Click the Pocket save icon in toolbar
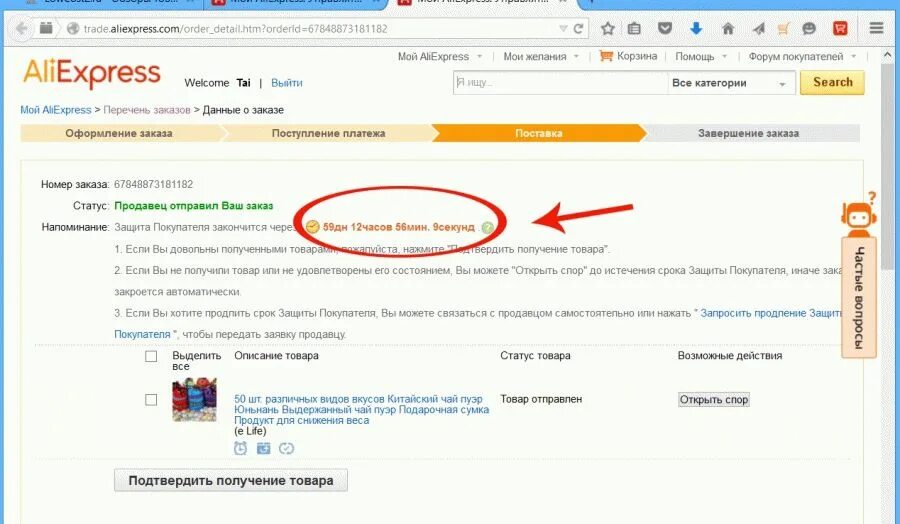The width and height of the screenshot is (900, 524). pos(665,28)
